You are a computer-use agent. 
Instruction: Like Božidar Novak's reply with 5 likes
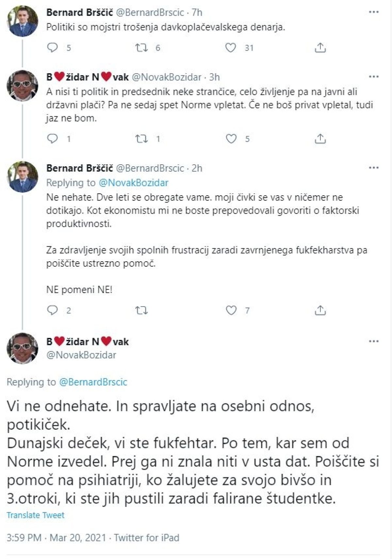tap(231, 139)
